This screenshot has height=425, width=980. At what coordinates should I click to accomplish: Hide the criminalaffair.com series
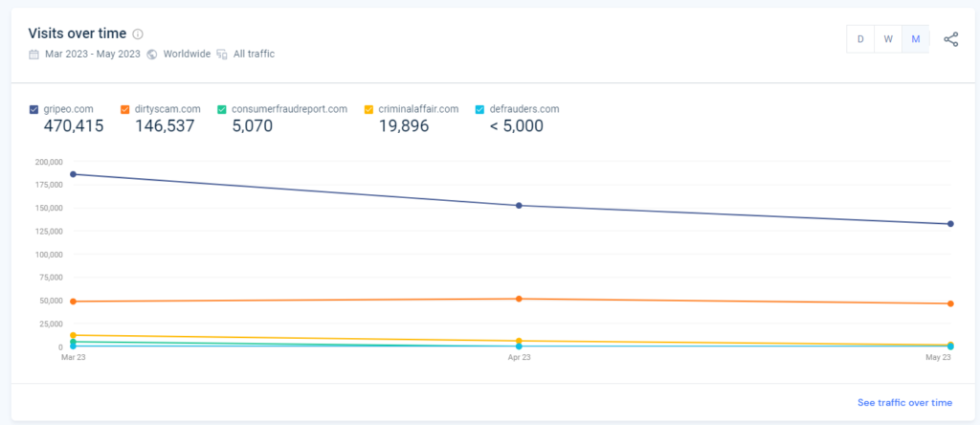pyautogui.click(x=369, y=109)
